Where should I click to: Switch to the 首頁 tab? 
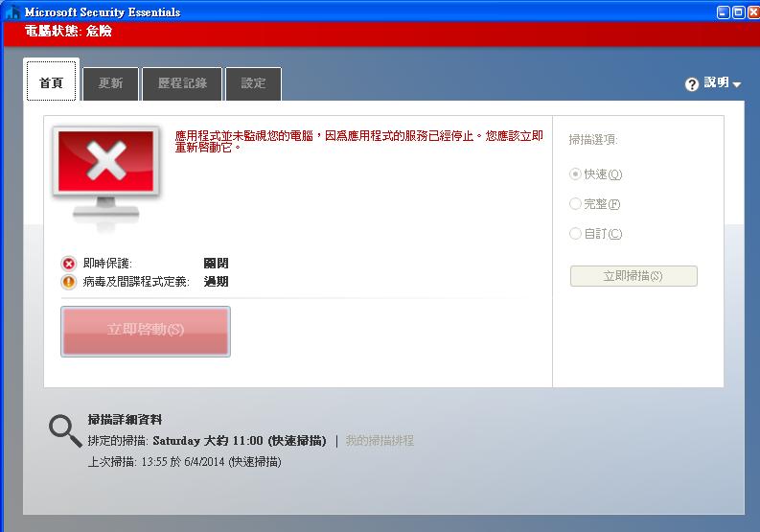52,80
